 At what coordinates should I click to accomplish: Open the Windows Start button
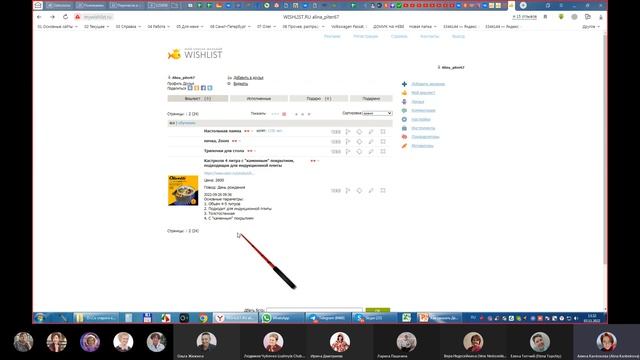point(40,318)
